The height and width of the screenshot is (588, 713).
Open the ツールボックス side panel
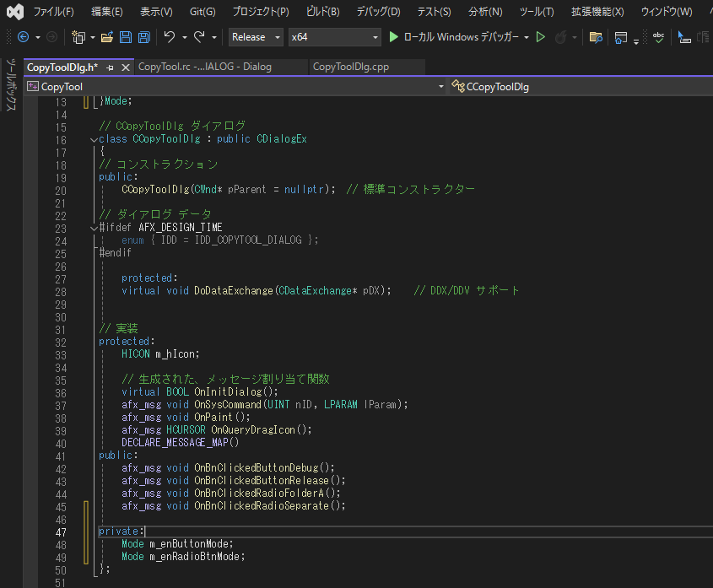pos(11,84)
